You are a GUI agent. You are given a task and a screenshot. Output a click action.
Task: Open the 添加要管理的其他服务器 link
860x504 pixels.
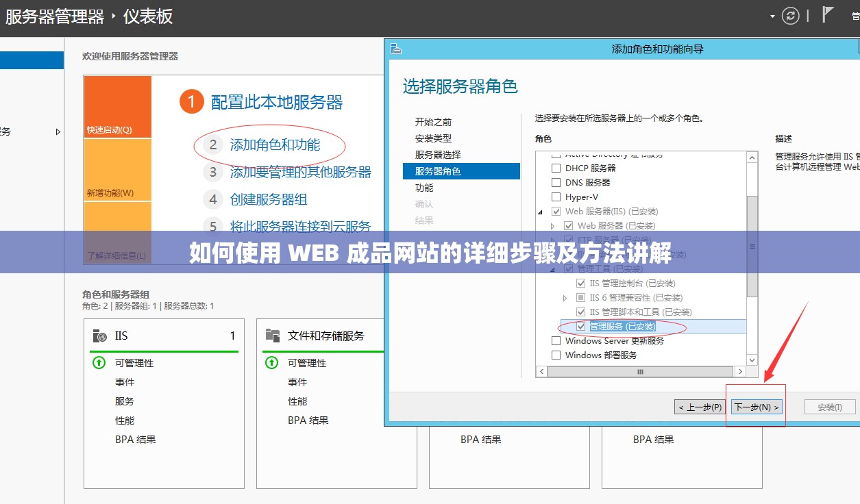[x=300, y=172]
